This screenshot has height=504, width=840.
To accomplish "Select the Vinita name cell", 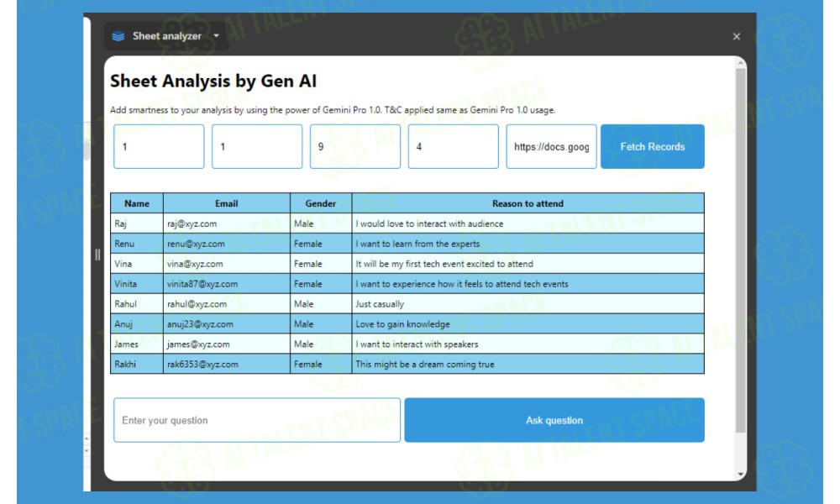I will [x=137, y=284].
